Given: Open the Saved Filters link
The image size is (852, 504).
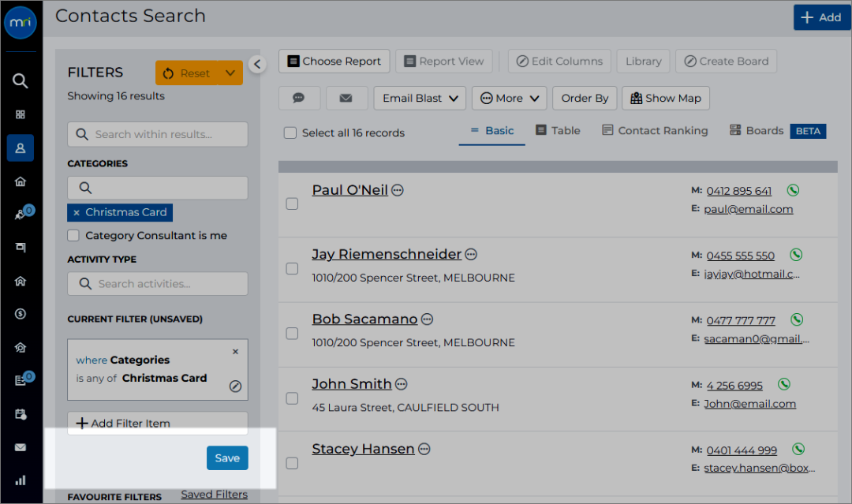Looking at the screenshot, I should coord(214,495).
